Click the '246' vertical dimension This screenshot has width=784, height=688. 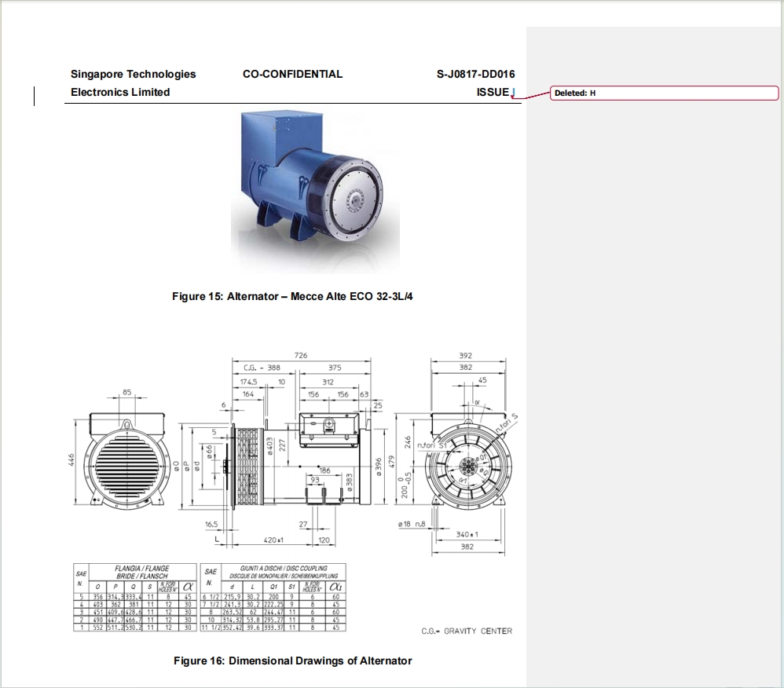click(x=408, y=442)
